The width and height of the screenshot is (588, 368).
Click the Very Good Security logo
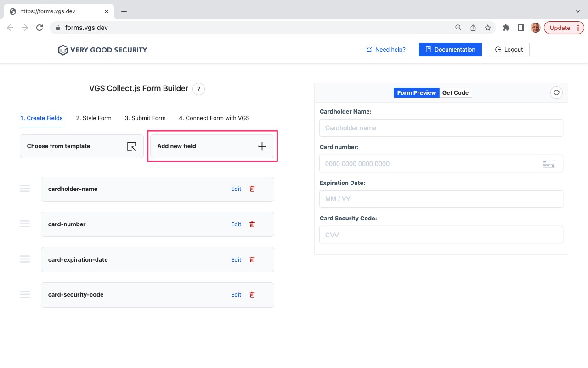pyautogui.click(x=102, y=50)
